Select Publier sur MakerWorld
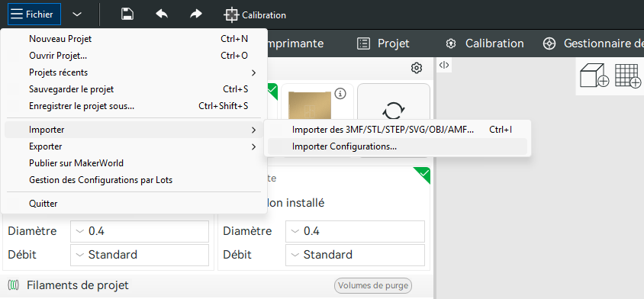644x299 pixels. [x=134, y=163]
